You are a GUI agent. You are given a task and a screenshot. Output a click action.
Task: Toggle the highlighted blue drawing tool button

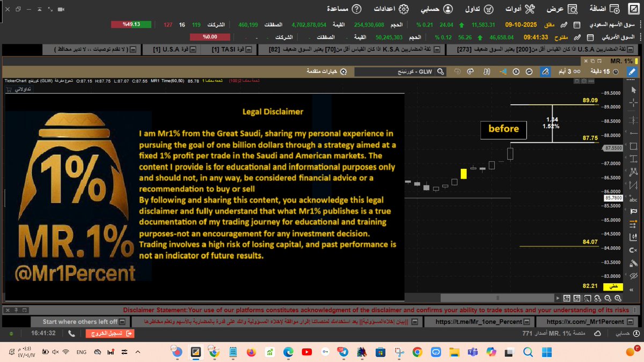click(545, 71)
